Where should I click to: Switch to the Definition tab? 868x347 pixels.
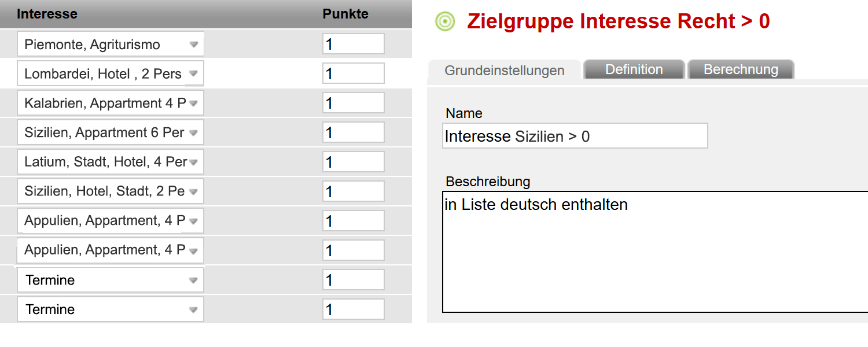634,69
